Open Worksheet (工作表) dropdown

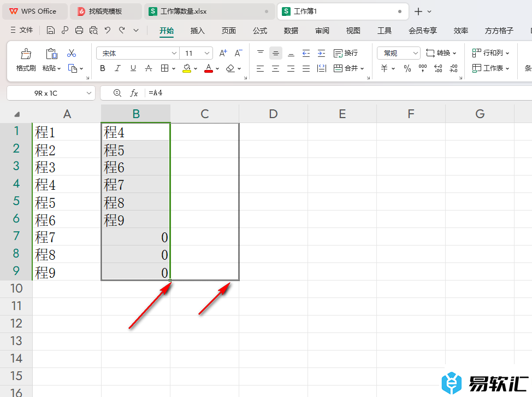pyautogui.click(x=490, y=68)
